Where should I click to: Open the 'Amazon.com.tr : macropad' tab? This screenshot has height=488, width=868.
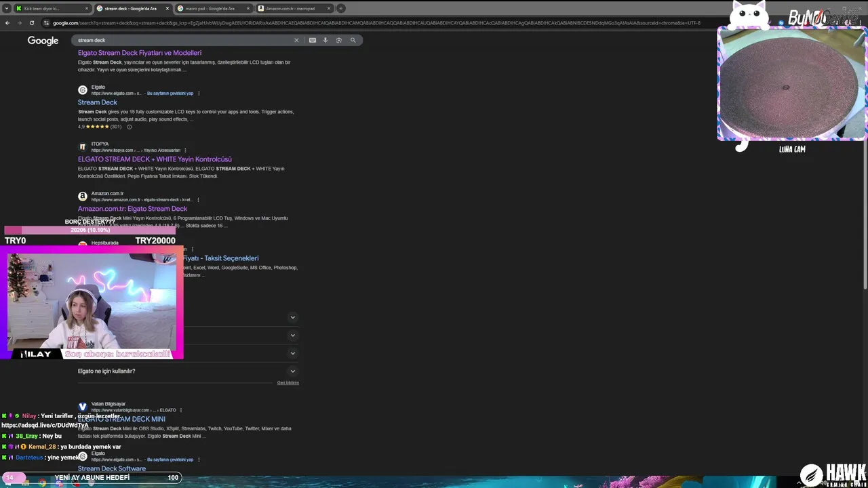[294, 8]
